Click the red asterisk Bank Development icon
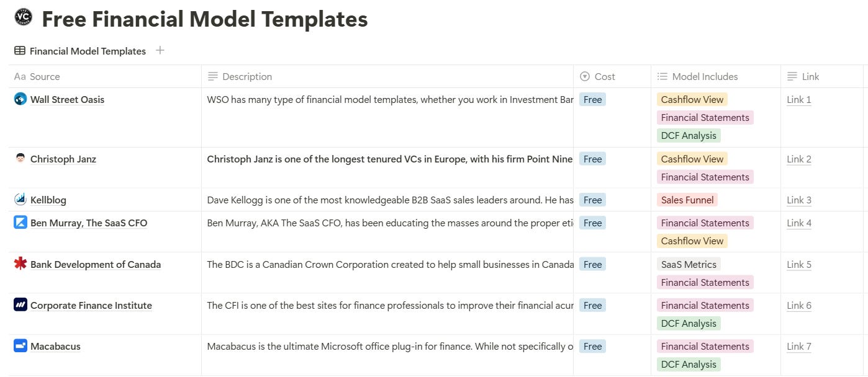The width and height of the screenshot is (868, 377). tap(20, 264)
